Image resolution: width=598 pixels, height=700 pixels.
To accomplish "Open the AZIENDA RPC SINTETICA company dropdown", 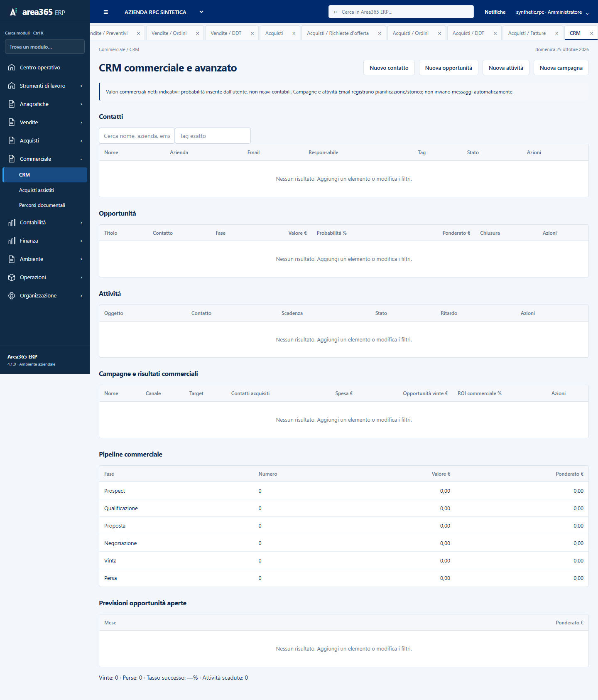I will pos(164,12).
